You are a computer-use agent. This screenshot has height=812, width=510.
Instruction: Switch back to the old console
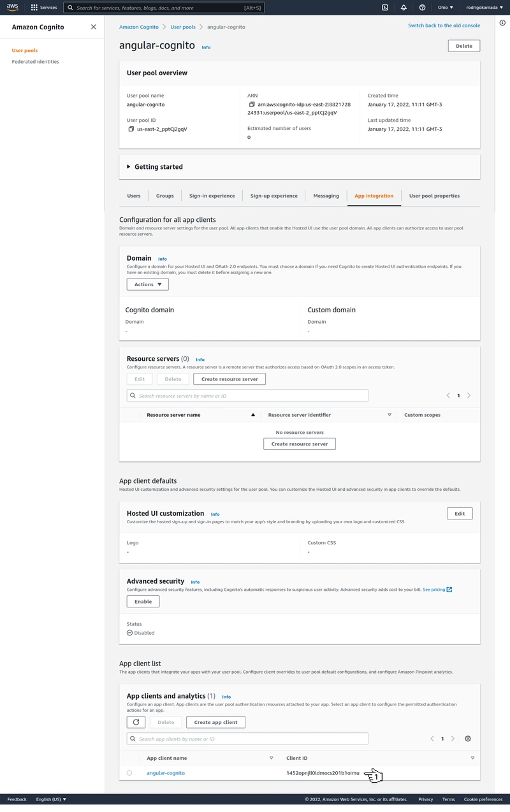(x=444, y=25)
